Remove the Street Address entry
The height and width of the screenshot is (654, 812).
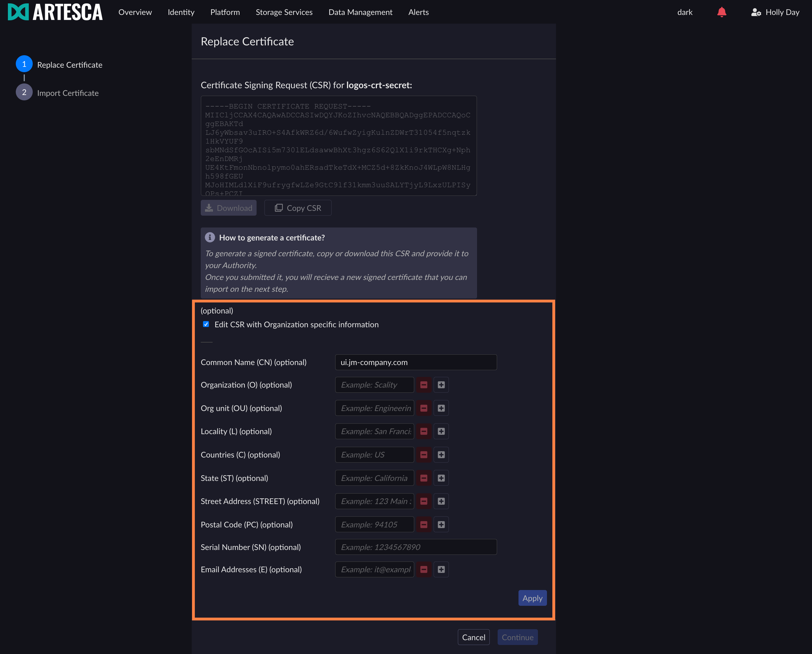tap(424, 501)
